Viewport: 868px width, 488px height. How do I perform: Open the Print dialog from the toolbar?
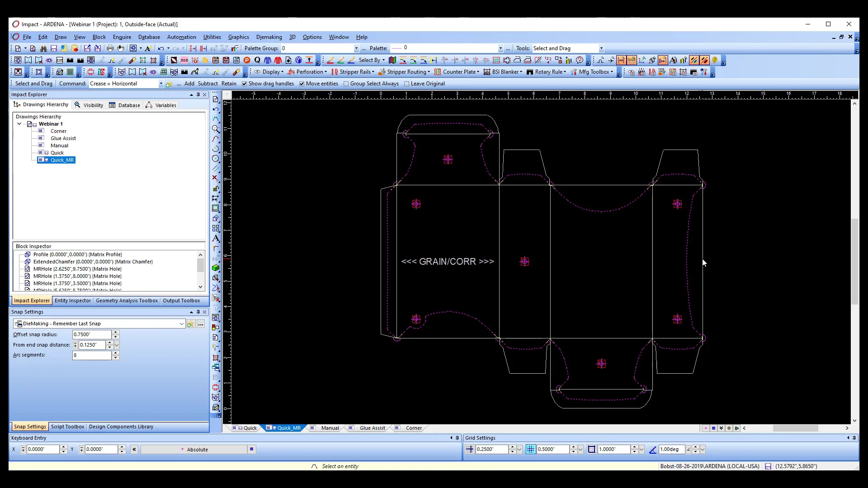coord(110,48)
